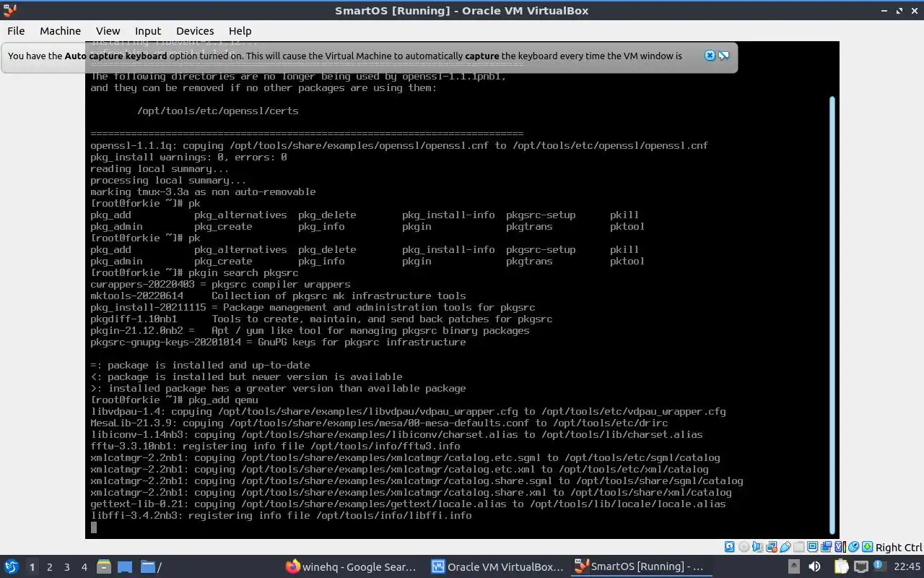The image size is (924, 578).
Task: Open the Input menu
Action: pos(148,30)
